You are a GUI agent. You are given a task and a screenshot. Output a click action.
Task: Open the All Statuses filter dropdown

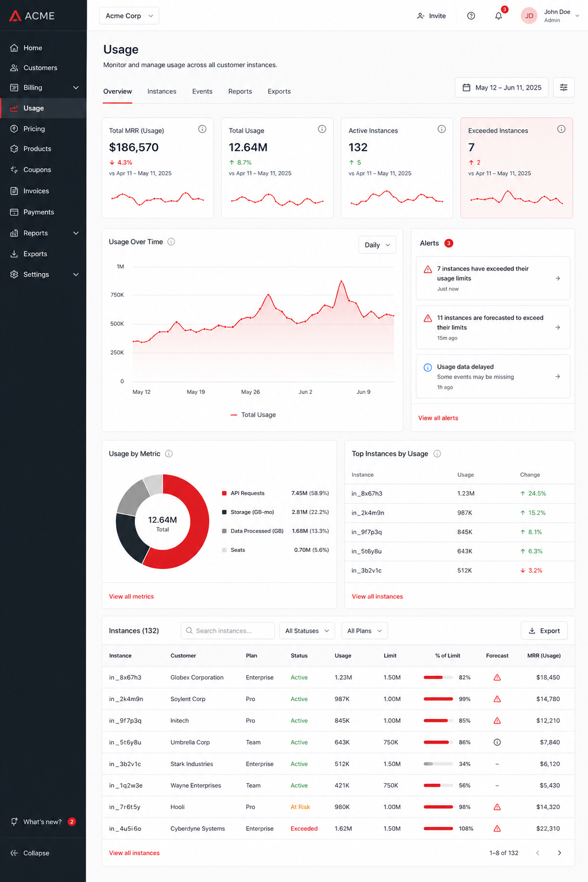pyautogui.click(x=307, y=631)
